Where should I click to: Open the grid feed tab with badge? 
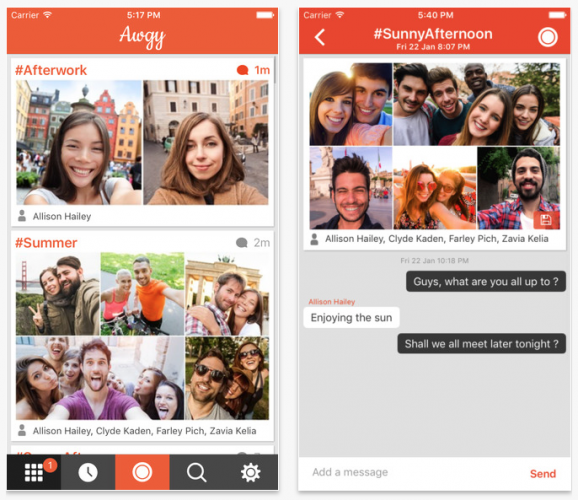(34, 472)
